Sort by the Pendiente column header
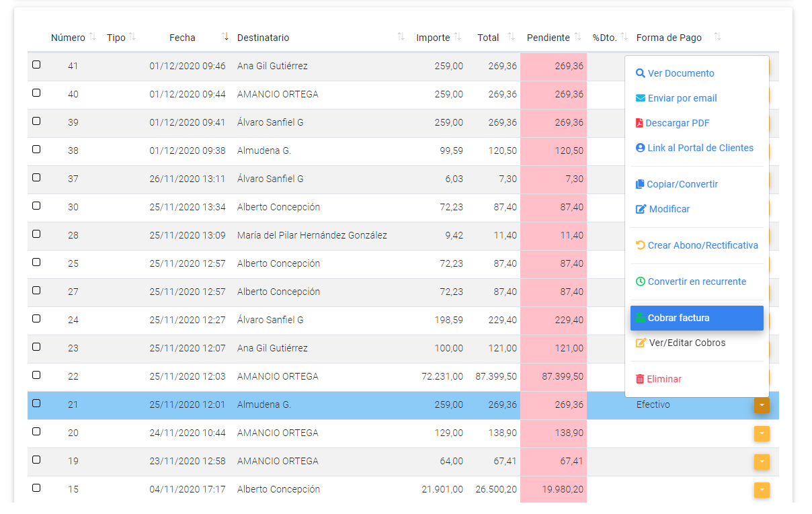Screen dimensions: 812x514 coord(548,38)
